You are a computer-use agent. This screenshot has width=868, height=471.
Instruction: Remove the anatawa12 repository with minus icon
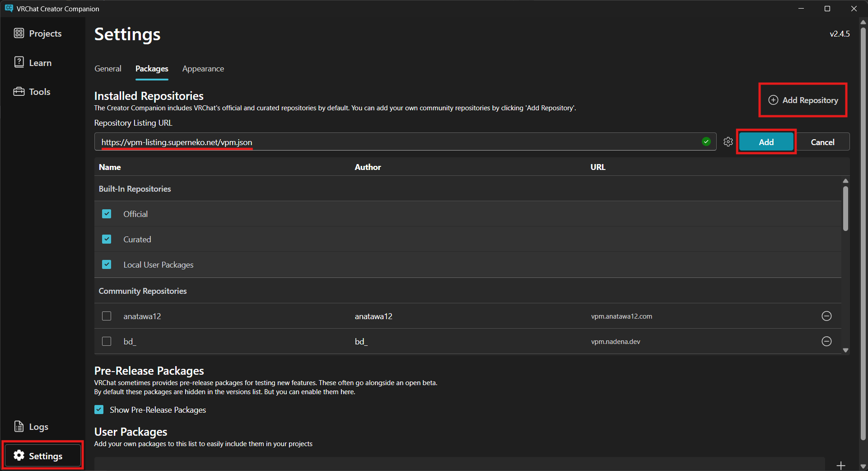(826, 316)
